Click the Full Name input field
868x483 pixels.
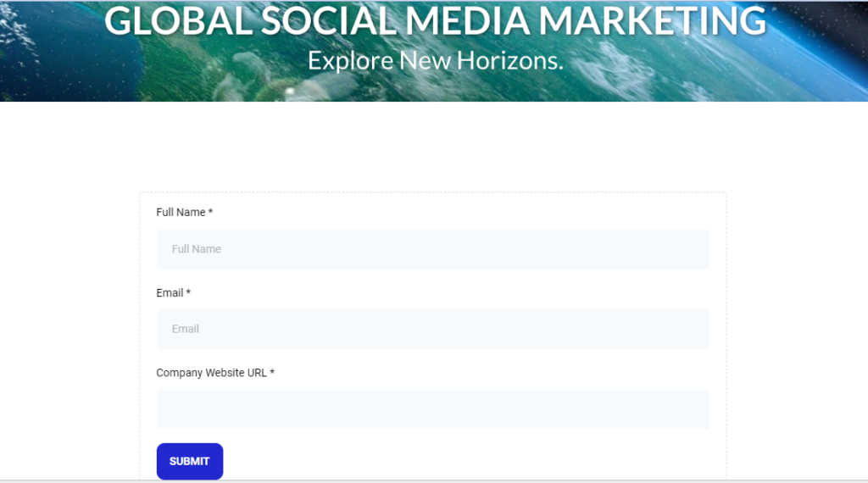pyautogui.click(x=432, y=249)
